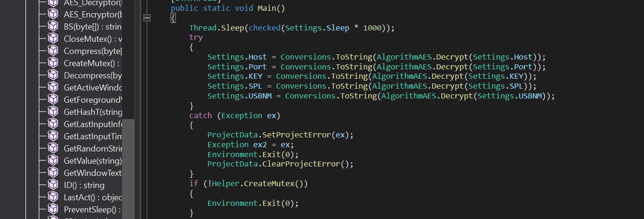Click the Decompress method icon

(54, 76)
